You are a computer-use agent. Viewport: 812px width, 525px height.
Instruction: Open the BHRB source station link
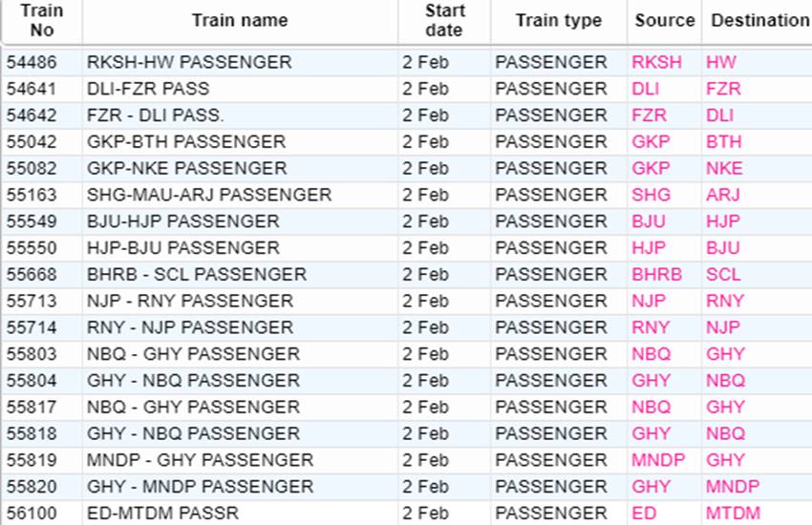point(656,274)
